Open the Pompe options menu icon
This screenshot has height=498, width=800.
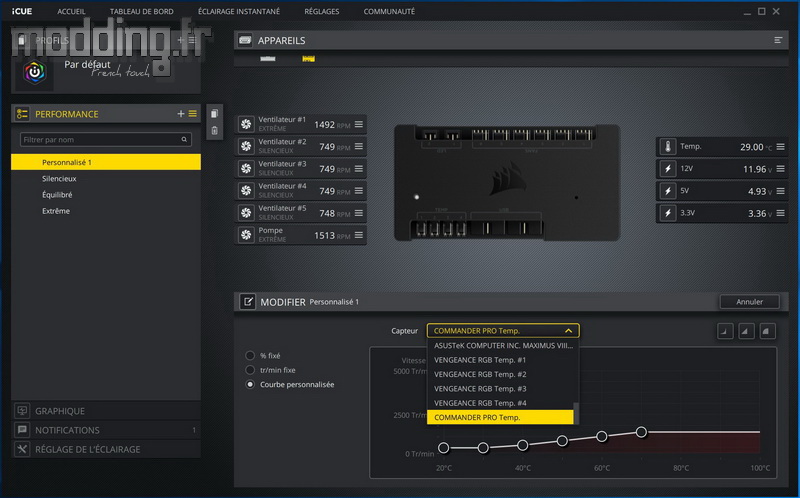click(x=359, y=235)
